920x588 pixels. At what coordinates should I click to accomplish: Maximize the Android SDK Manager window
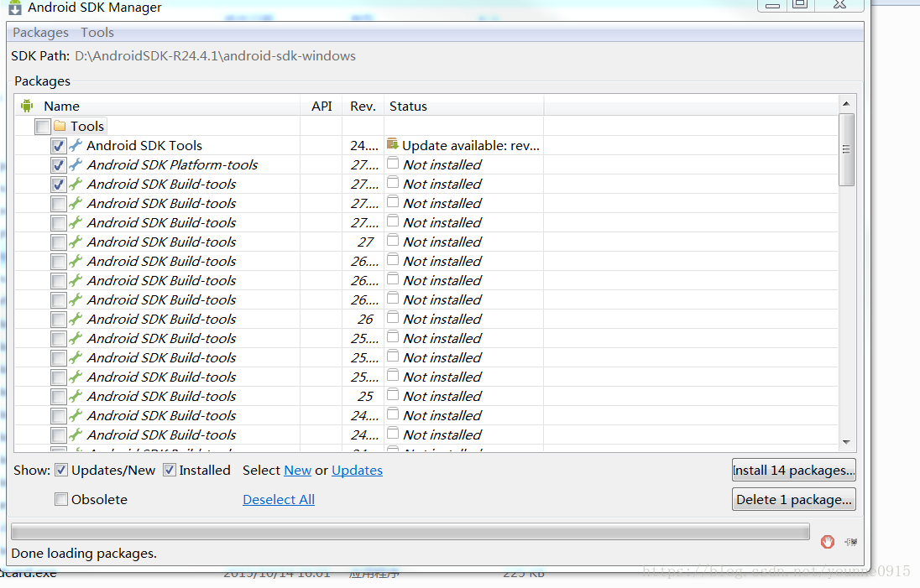coord(800,5)
